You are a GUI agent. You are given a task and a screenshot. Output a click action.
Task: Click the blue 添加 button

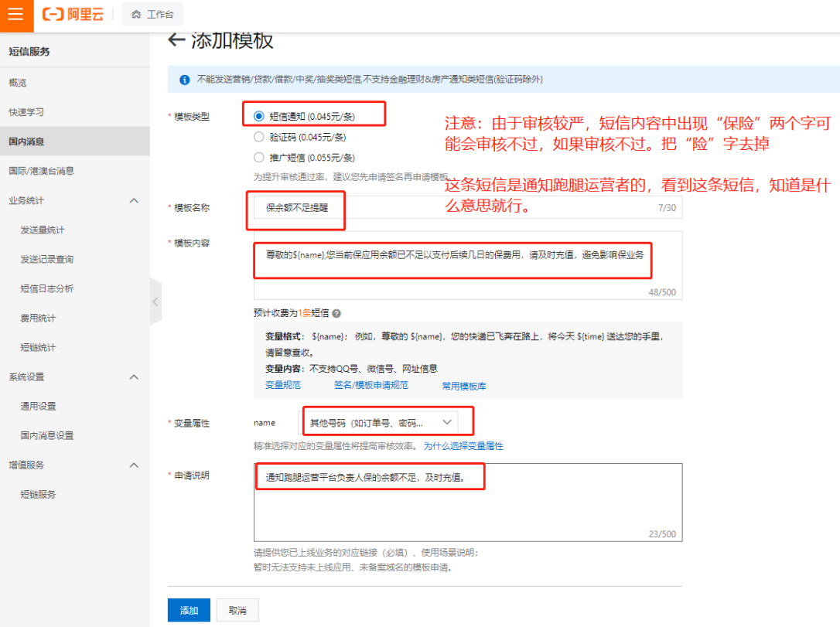click(x=189, y=610)
